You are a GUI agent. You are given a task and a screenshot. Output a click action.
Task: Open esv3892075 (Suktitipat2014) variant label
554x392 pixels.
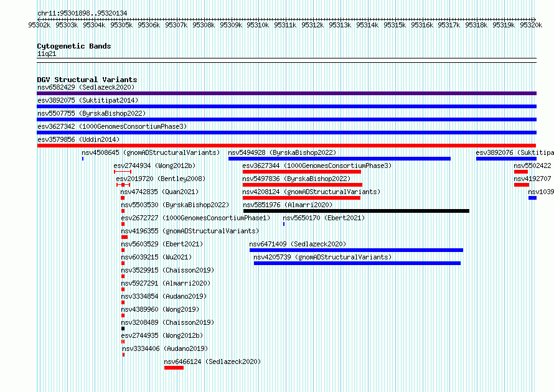(88, 100)
